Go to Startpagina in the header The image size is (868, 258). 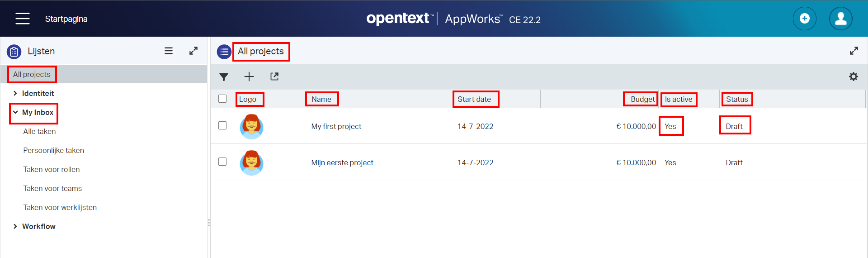66,19
